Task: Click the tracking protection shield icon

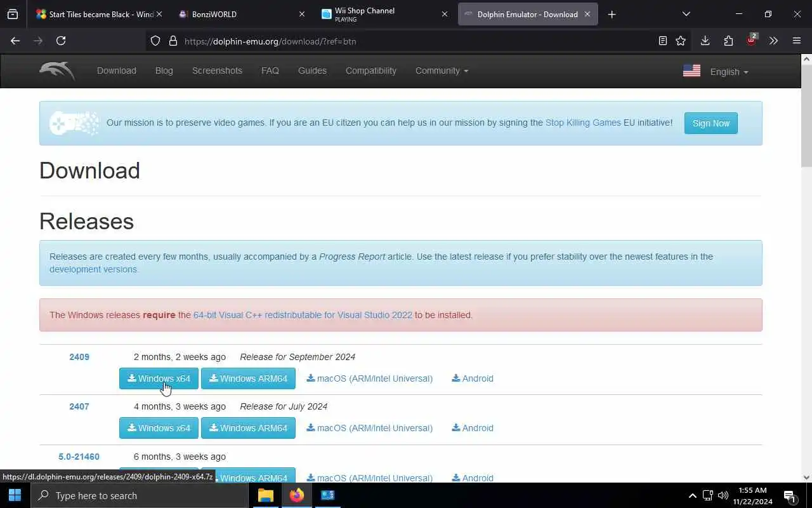Action: coord(155,41)
